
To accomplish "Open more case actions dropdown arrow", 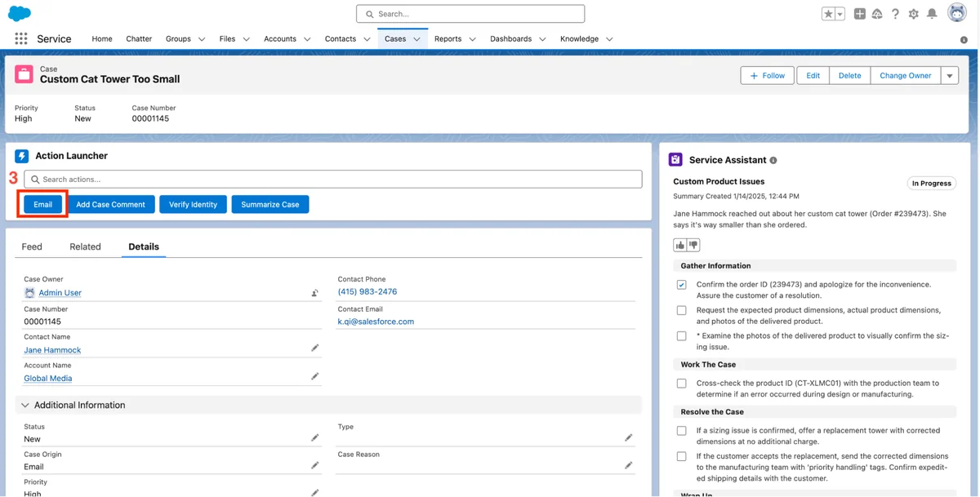I will pos(949,75).
